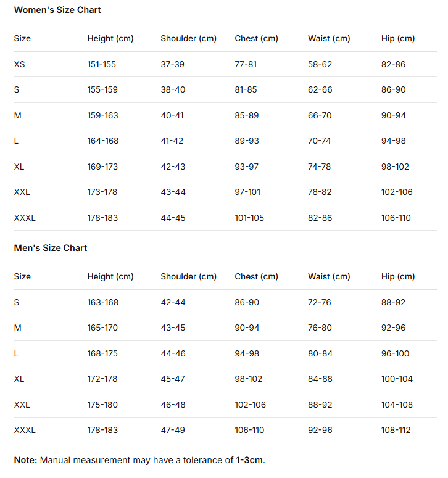Click the 47-49 shoulder value

point(173,430)
